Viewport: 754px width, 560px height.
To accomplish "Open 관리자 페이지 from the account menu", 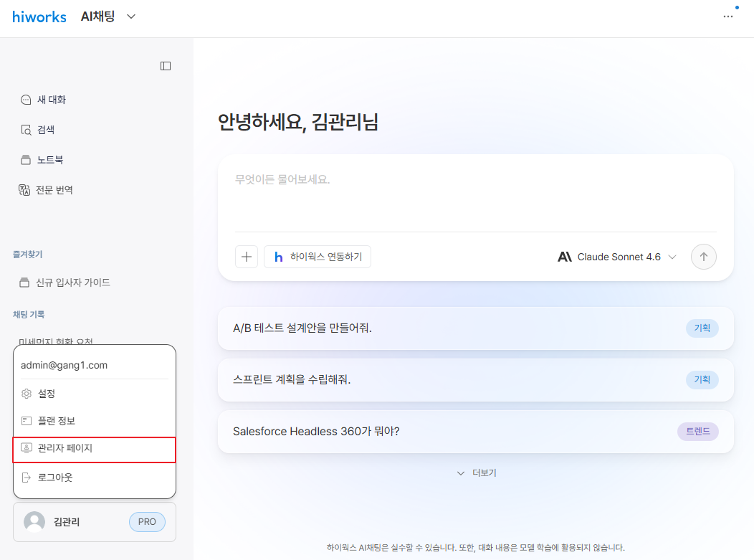I will (95, 450).
